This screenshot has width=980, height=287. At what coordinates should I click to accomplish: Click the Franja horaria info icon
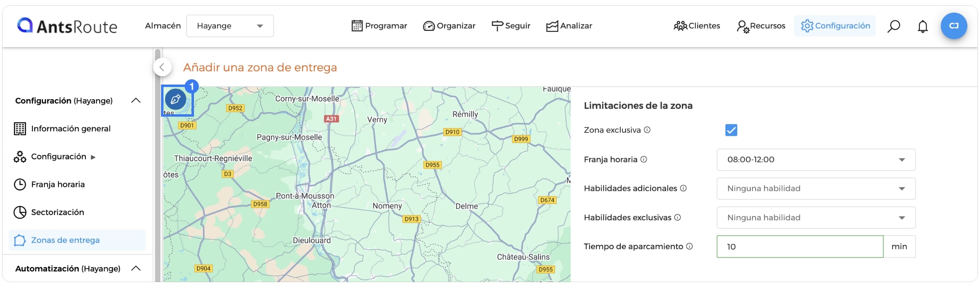644,159
